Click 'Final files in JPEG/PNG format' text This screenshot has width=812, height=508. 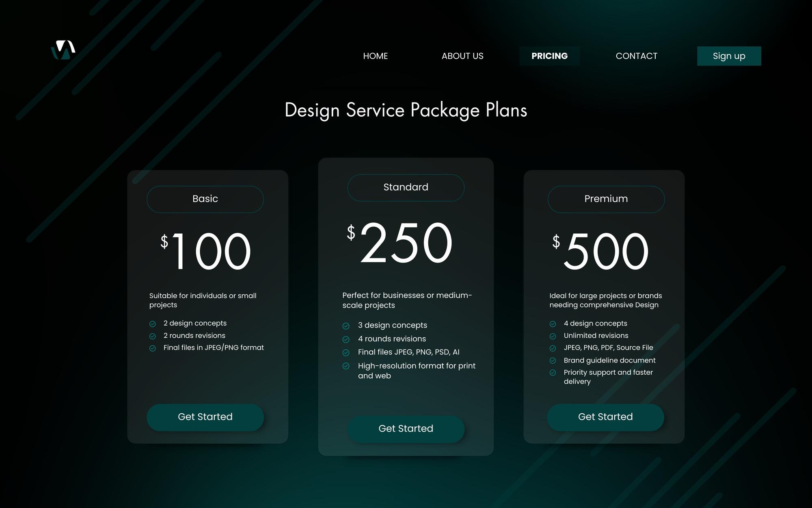[214, 348]
